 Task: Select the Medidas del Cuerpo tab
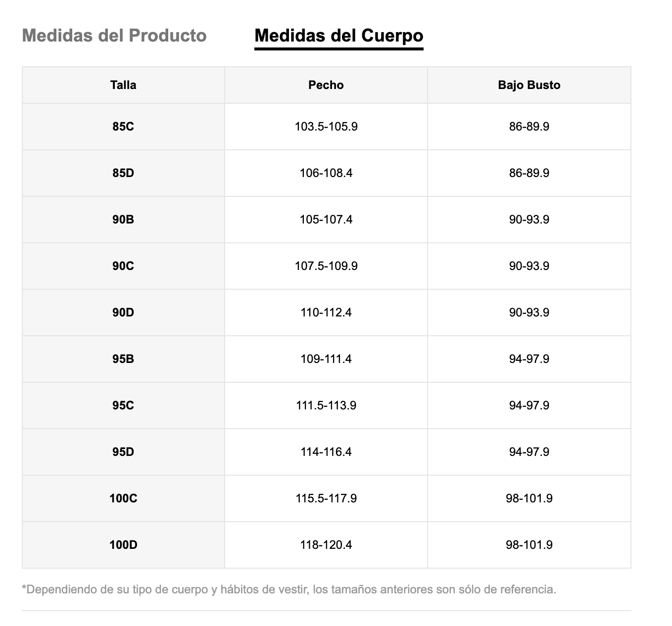click(338, 36)
